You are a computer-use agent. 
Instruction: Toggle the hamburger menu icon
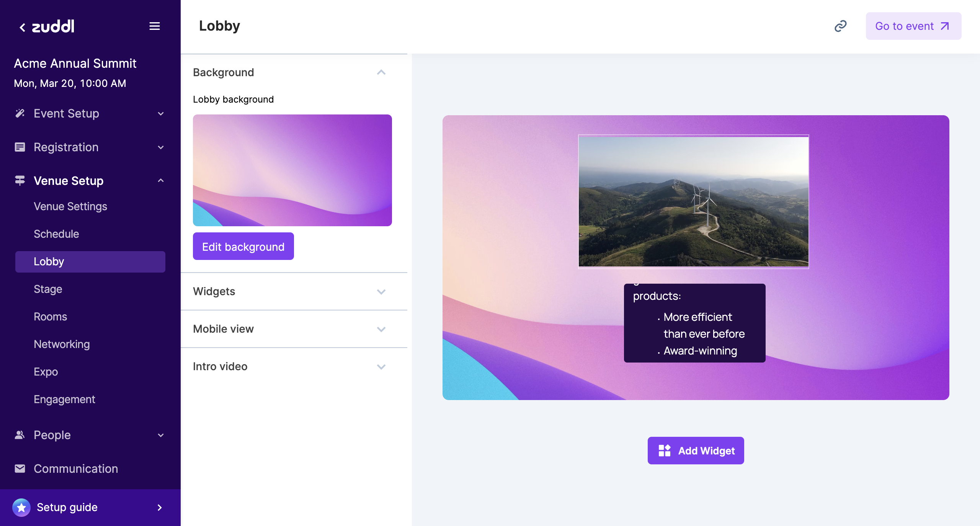(x=155, y=26)
